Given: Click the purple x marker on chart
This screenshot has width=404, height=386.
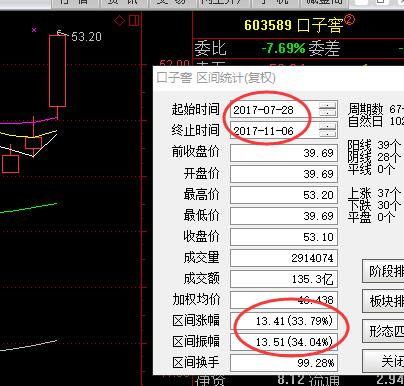Looking at the screenshot, I should click(x=34, y=30).
